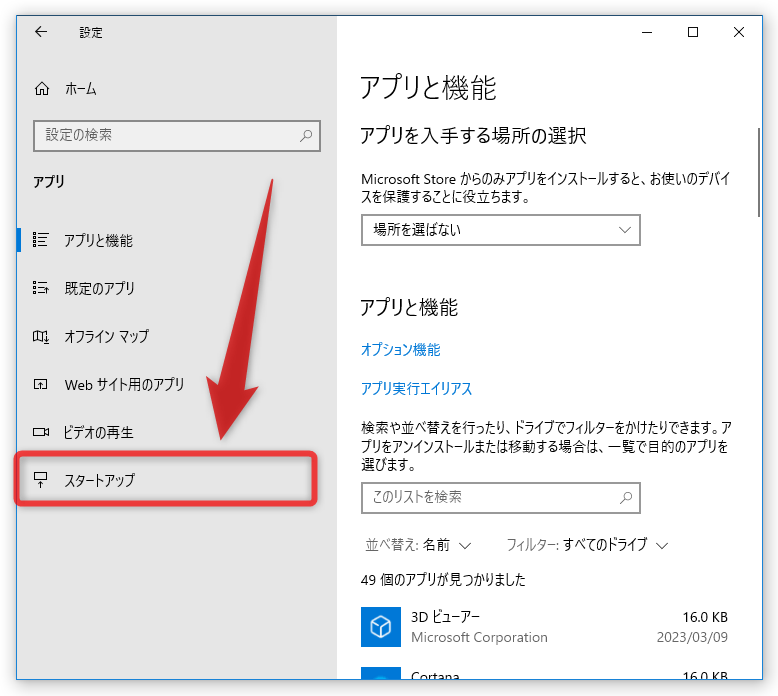Click the Web サイト用のアプリ icon
778x696 pixels.
tap(41, 384)
